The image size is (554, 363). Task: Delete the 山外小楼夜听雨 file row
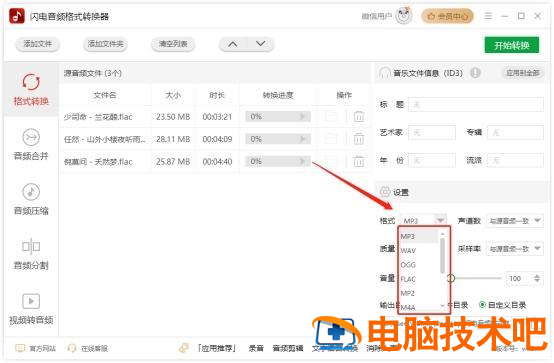[x=359, y=139]
